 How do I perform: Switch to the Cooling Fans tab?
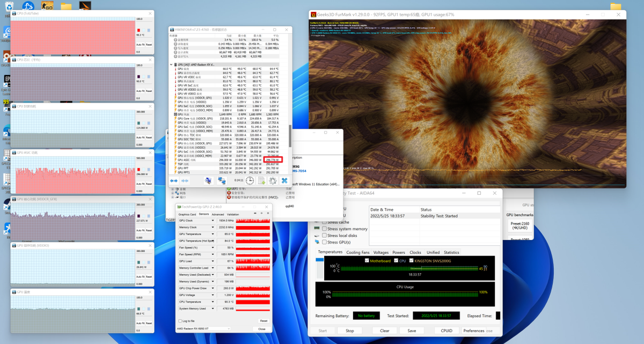click(x=357, y=252)
